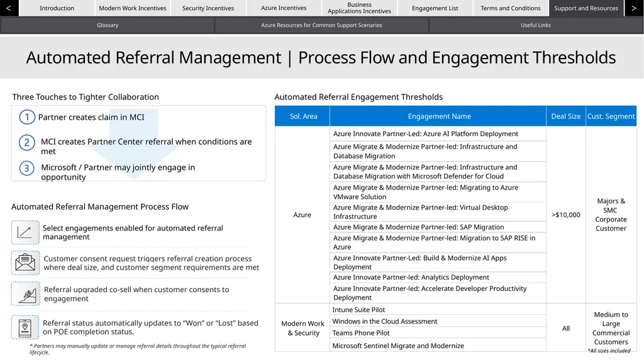Screen dimensions: 644x362
Task: Select the Teams Phone Pilot row
Action: (x=438, y=332)
